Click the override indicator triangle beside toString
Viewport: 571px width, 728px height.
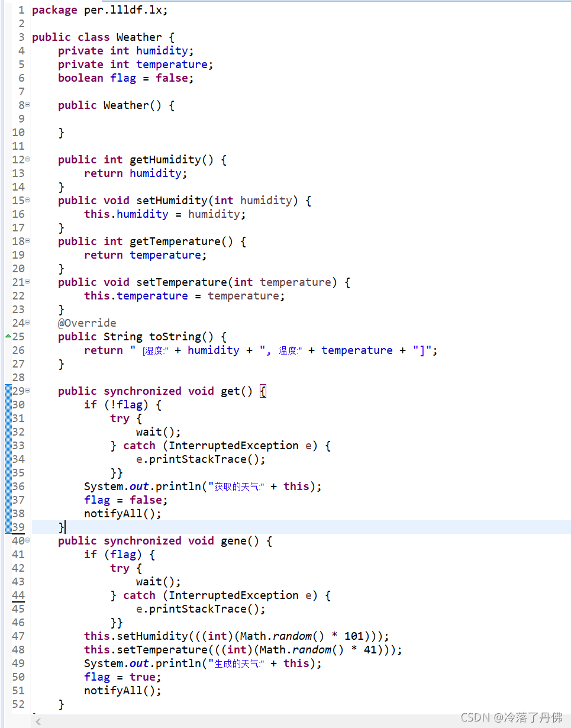tap(8, 336)
